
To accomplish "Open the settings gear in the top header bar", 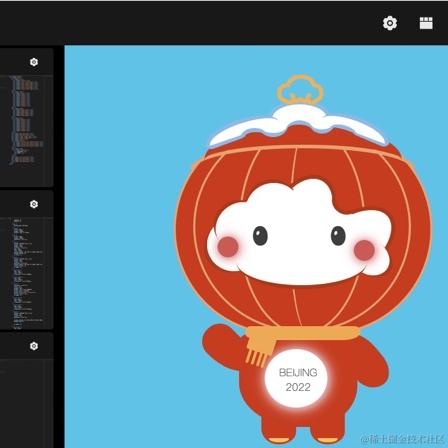I will click(390, 23).
